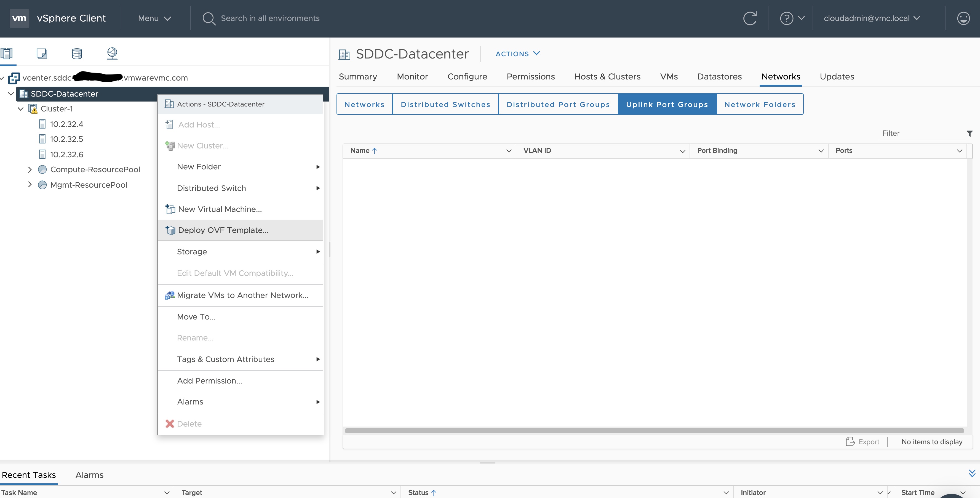
Task: Select host 10.2.32.5 in the tree
Action: pyautogui.click(x=66, y=139)
